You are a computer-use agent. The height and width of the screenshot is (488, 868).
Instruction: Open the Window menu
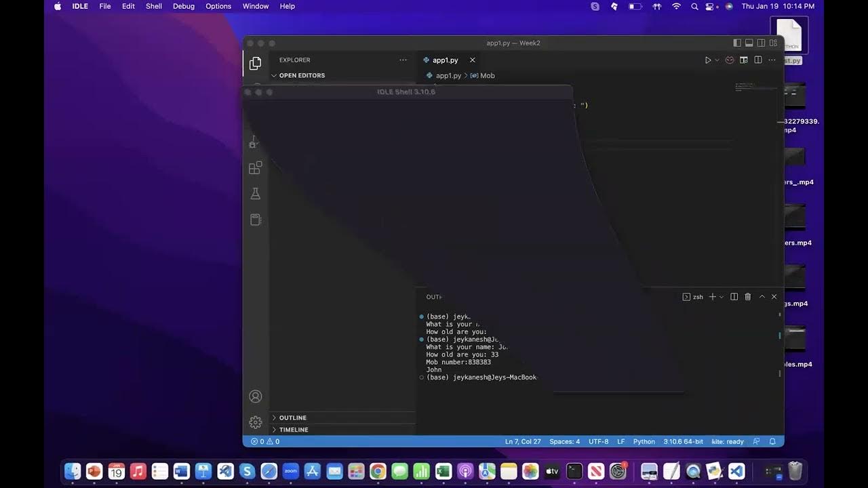(256, 6)
